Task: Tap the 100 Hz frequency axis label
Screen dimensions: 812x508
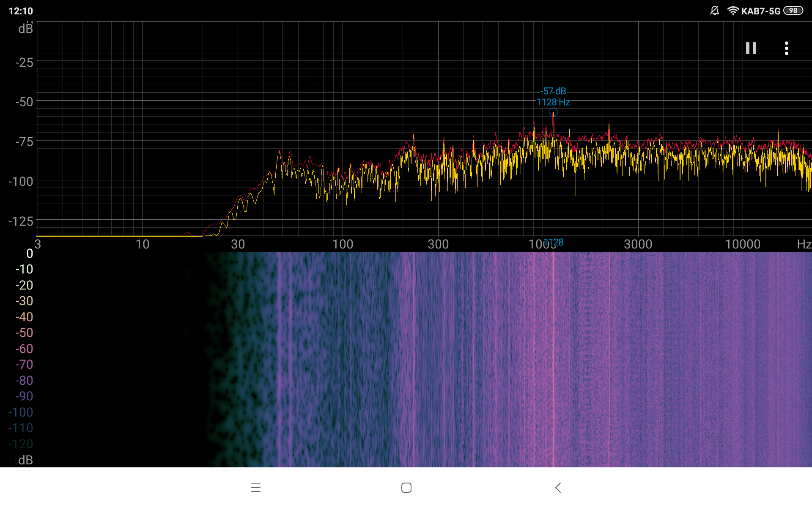Action: click(x=342, y=244)
